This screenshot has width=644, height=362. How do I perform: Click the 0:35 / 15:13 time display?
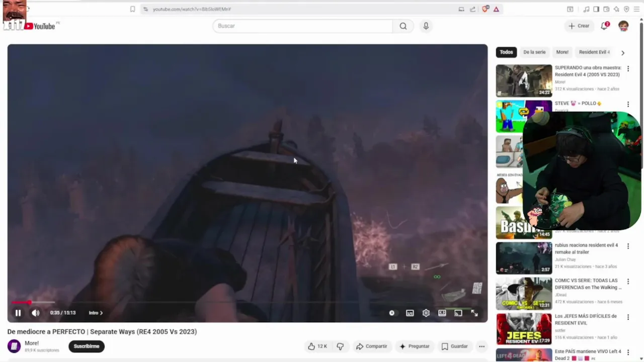(63, 313)
